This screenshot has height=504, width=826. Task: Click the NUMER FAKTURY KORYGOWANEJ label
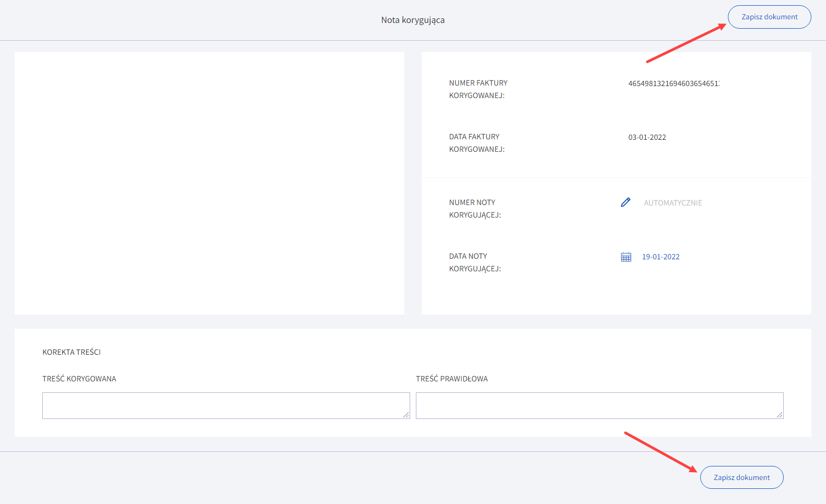point(478,89)
